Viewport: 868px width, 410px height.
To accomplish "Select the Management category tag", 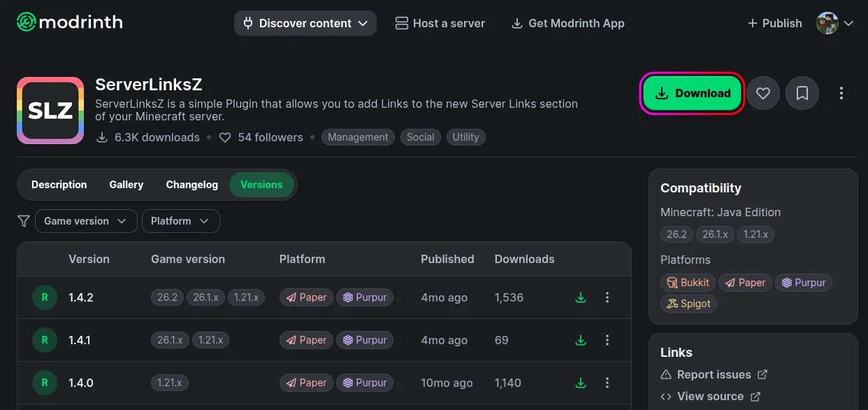I will 358,137.
